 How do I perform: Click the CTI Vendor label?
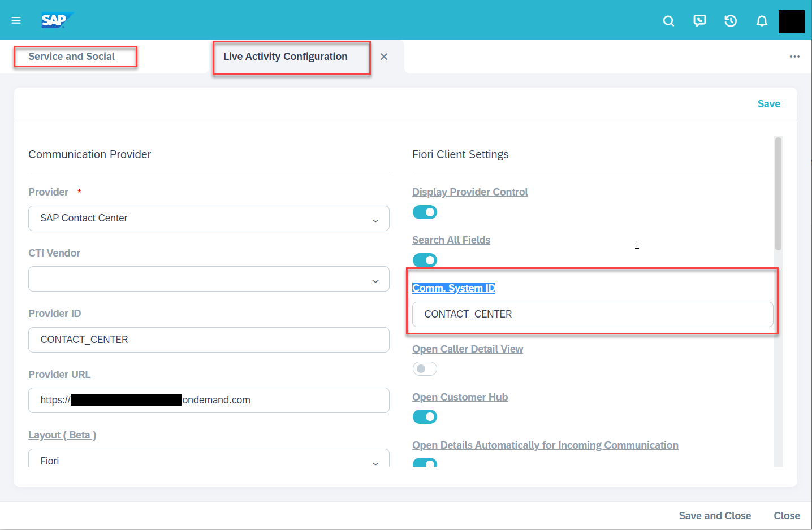pyautogui.click(x=54, y=253)
